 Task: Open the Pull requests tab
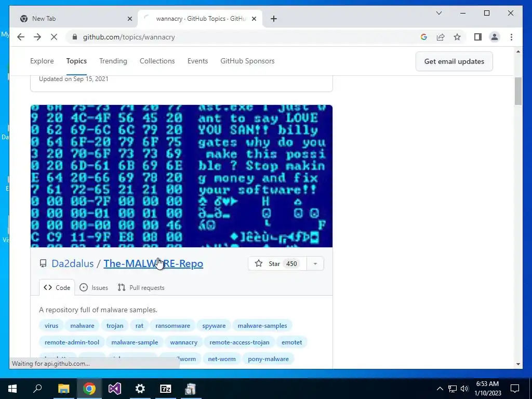pyautogui.click(x=141, y=288)
